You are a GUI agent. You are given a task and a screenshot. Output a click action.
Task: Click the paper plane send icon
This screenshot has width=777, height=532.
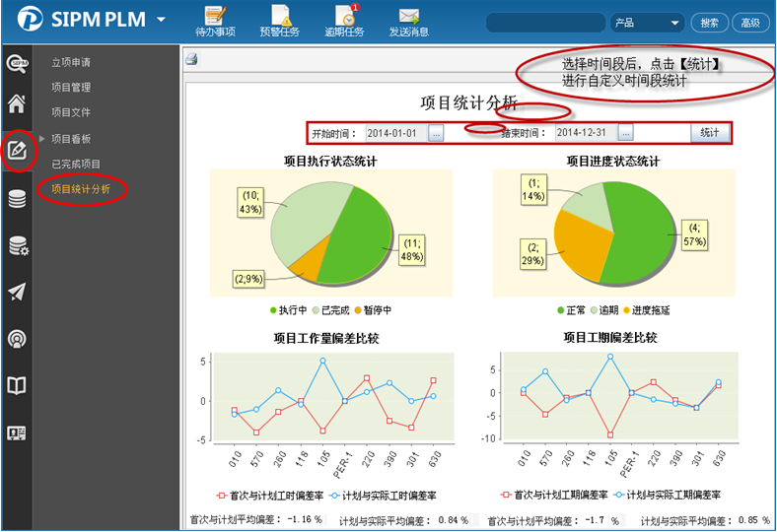tap(16, 292)
